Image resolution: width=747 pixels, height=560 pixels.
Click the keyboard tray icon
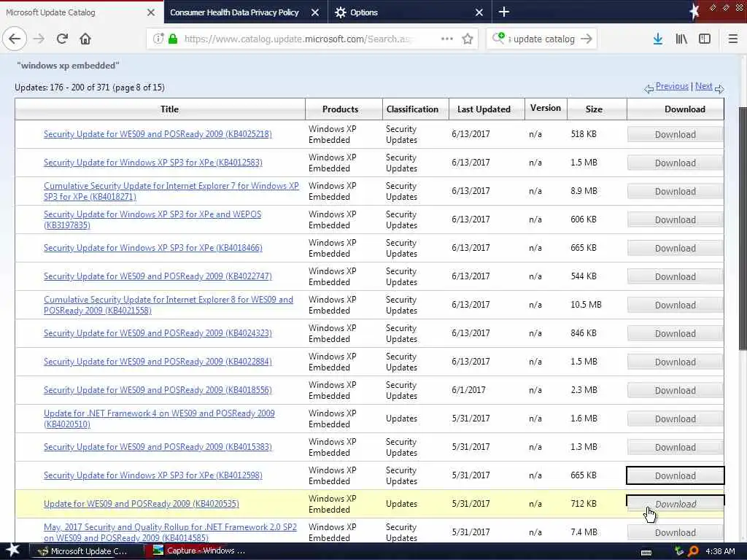tap(646, 552)
